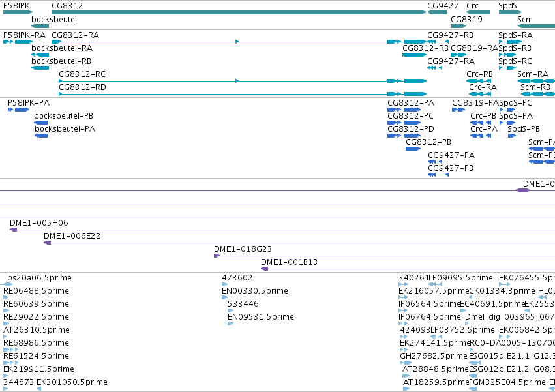Image resolution: width=555 pixels, height=392 pixels.
Task: Click the SpdS-RC transcript label
Action: tap(515, 61)
